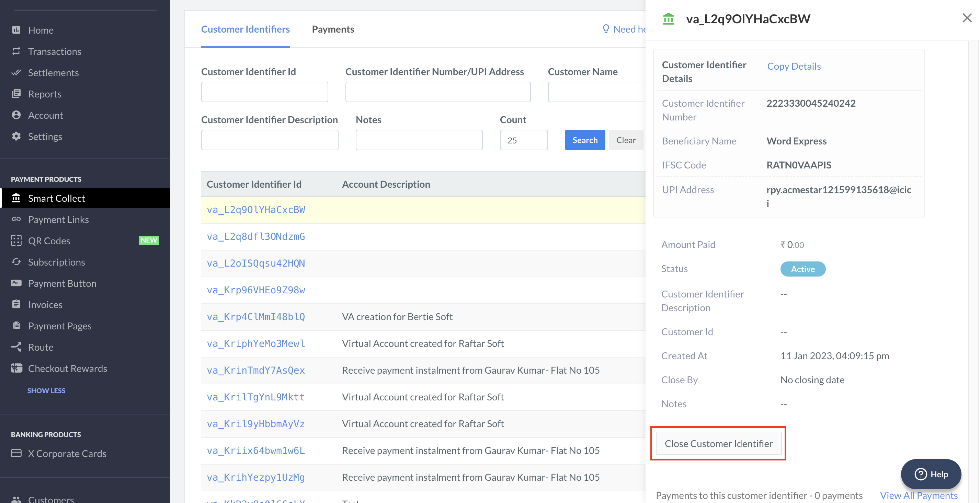Click the Reports sidebar icon

(16, 93)
